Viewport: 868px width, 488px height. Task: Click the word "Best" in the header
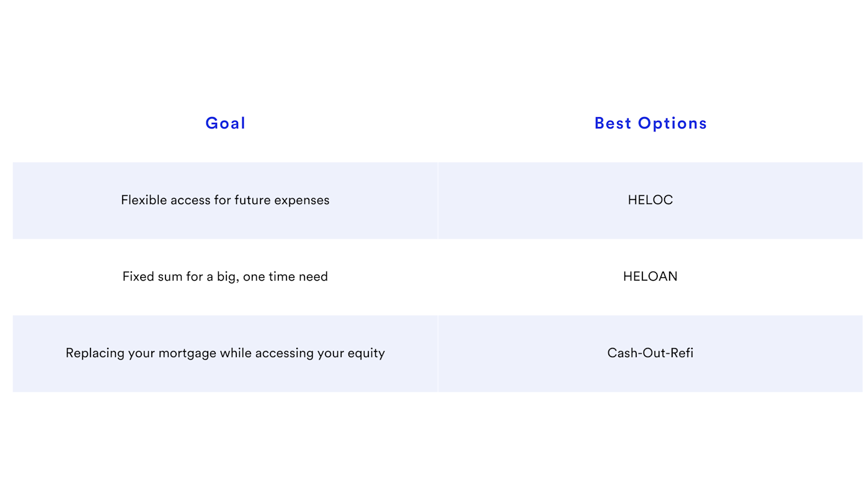613,123
